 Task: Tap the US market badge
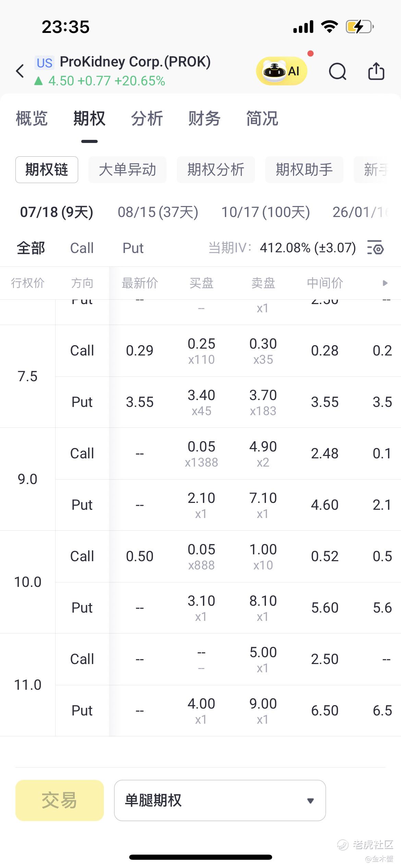(x=45, y=63)
